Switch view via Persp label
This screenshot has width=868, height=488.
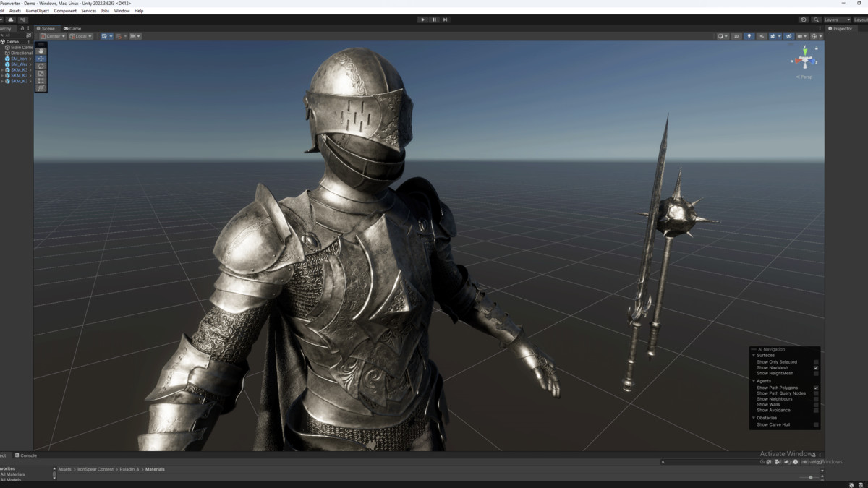click(x=804, y=77)
